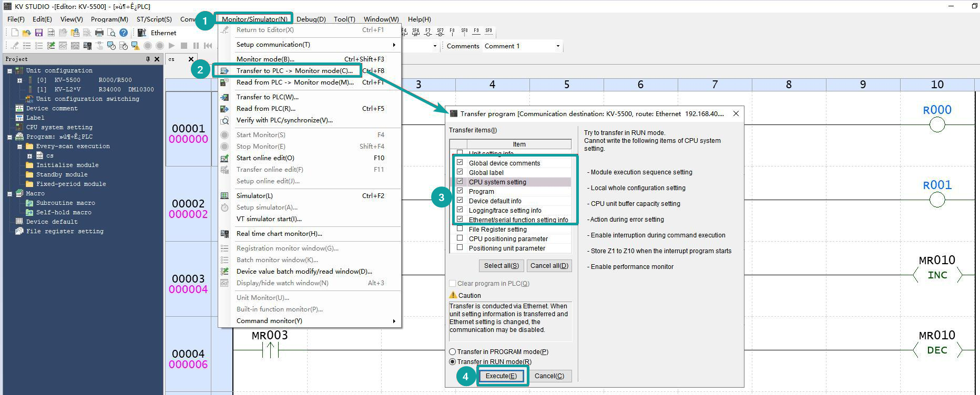Toggle the Program transfer checkbox
This screenshot has height=395, width=980.
(460, 191)
